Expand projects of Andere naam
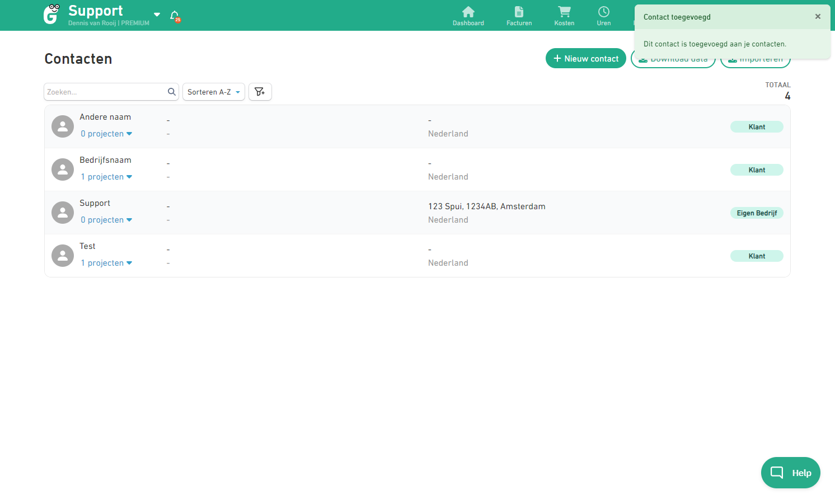The width and height of the screenshot is (835, 504). [106, 134]
